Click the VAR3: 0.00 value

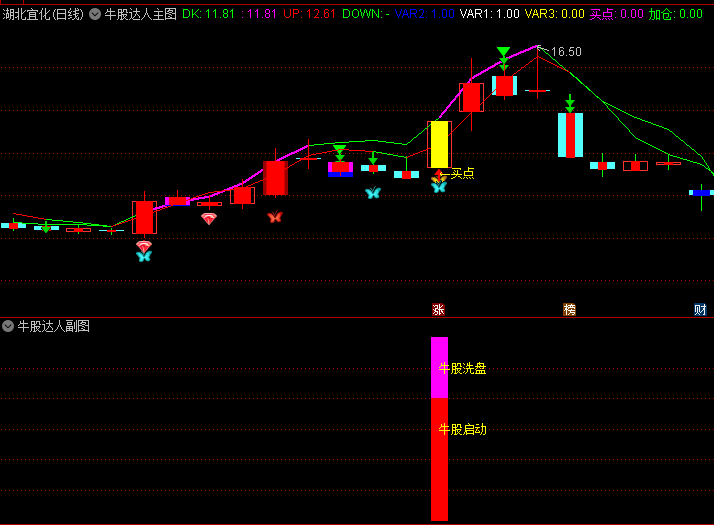coord(555,14)
